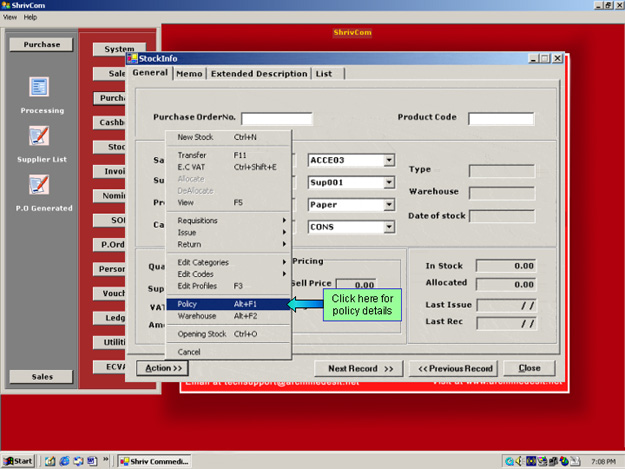The image size is (625, 469).
Task: Open the P.O Generated icon
Action: coord(39,185)
